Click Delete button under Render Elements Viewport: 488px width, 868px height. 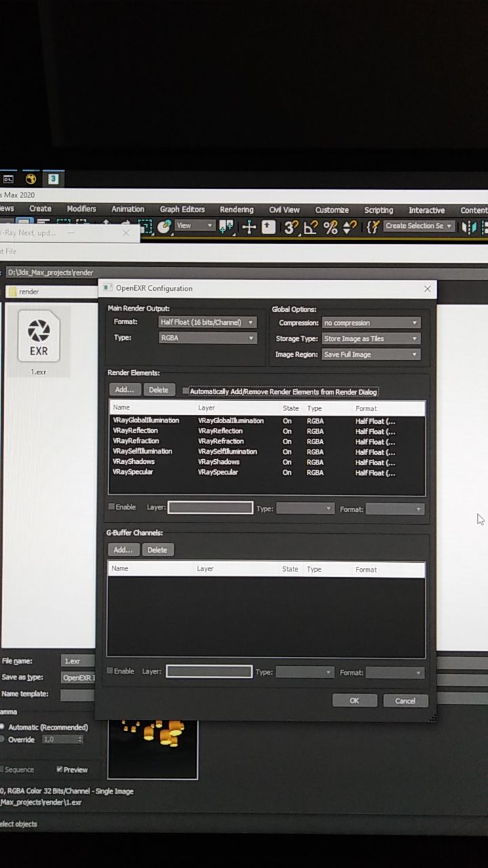159,390
